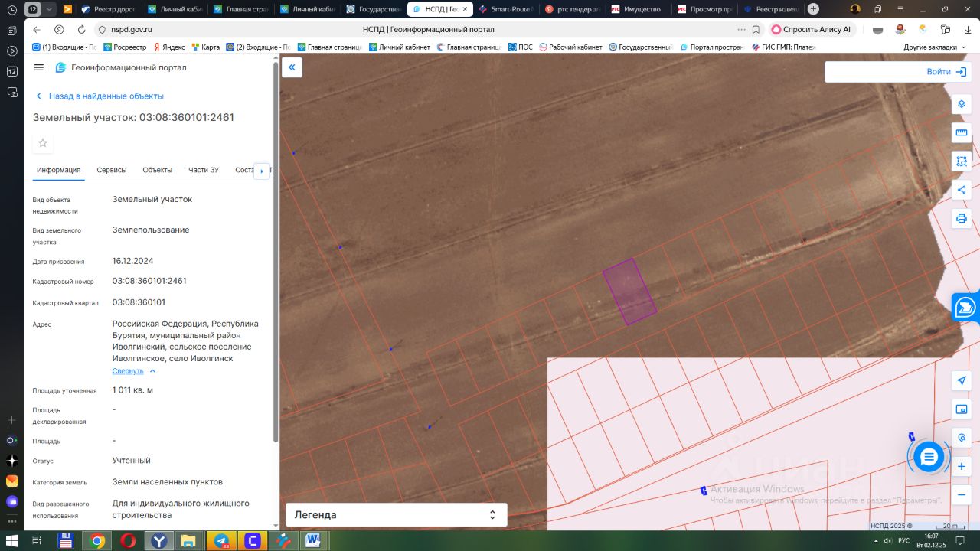Select the ruler measurement tool

(x=962, y=132)
